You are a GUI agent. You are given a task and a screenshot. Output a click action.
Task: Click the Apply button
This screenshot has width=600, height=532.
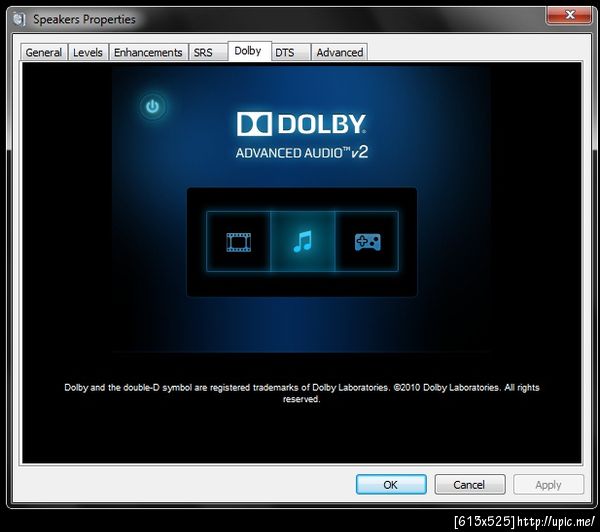[x=548, y=485]
